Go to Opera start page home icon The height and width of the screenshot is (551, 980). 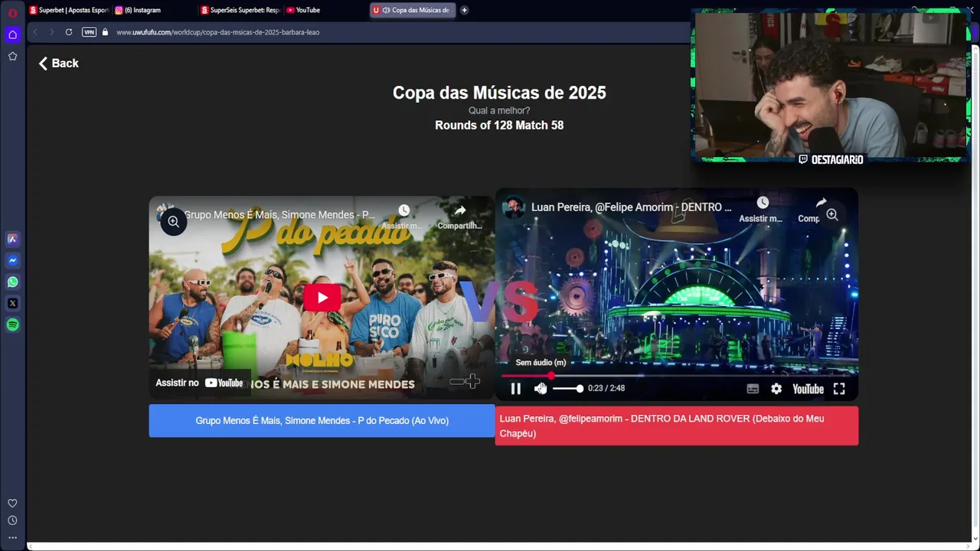point(12,34)
